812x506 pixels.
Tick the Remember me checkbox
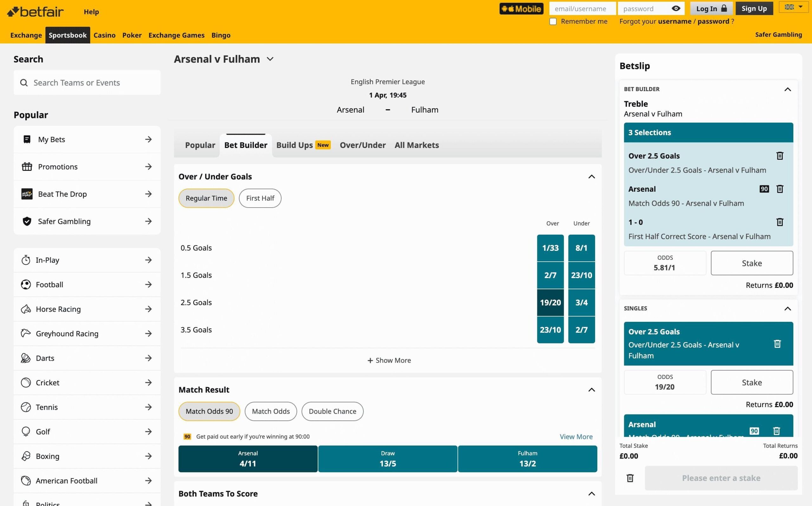[x=553, y=21]
